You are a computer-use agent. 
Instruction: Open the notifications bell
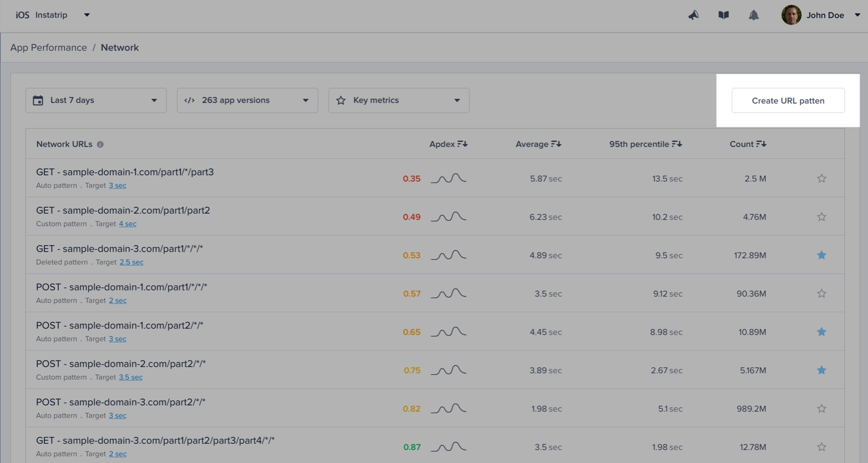[x=753, y=15]
